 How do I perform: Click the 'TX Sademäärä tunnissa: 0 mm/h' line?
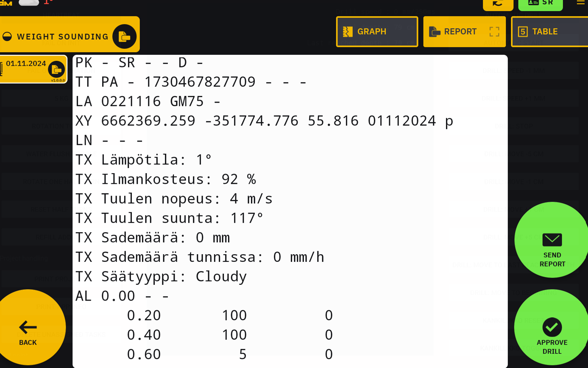coord(200,257)
